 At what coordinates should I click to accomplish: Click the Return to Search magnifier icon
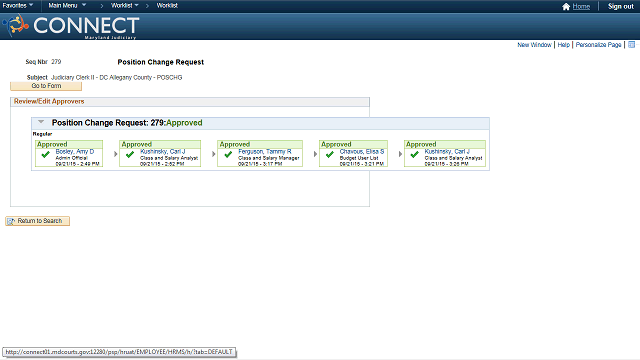tap(11, 221)
